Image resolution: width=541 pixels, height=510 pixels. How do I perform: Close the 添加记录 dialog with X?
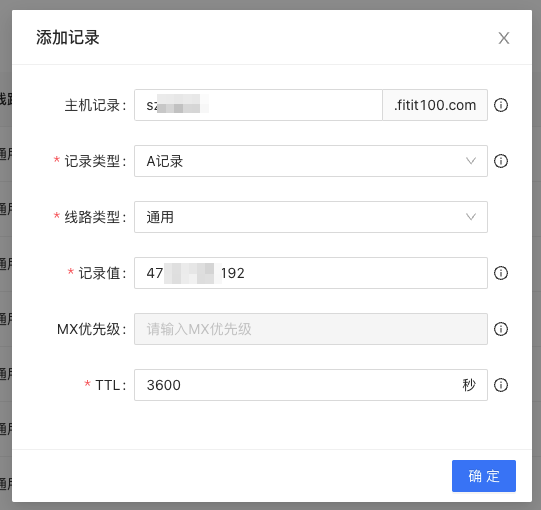click(x=504, y=38)
